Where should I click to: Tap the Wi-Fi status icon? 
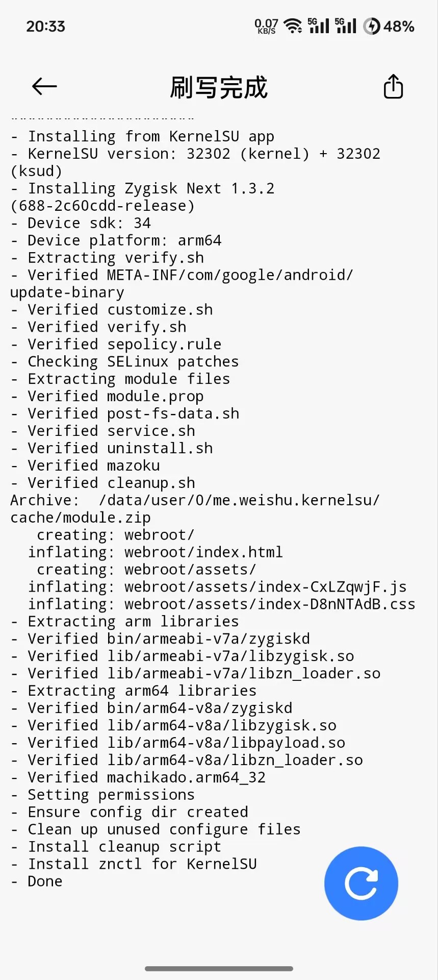pos(293,26)
